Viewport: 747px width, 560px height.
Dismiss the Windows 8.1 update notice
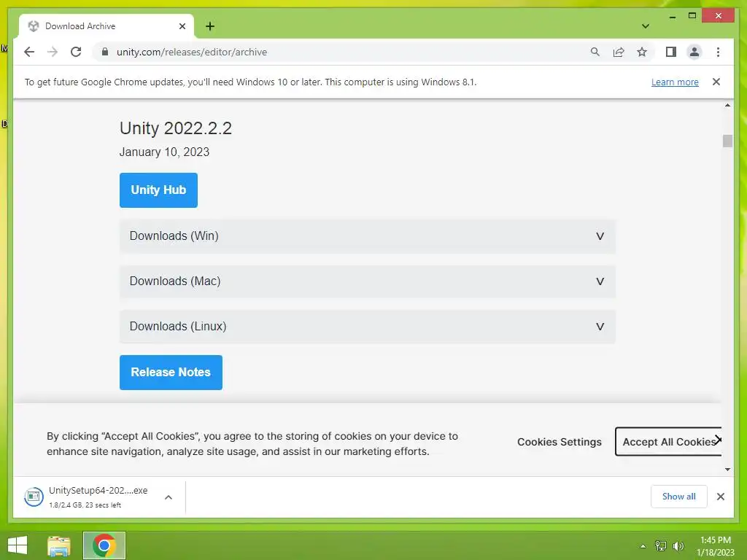coord(716,82)
